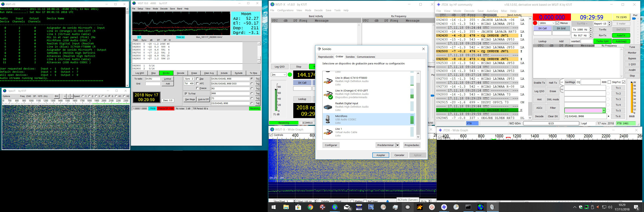Toggle the Tx First checkbox in WSJT
This screenshot has width=644, height=212.
(x=186, y=94)
